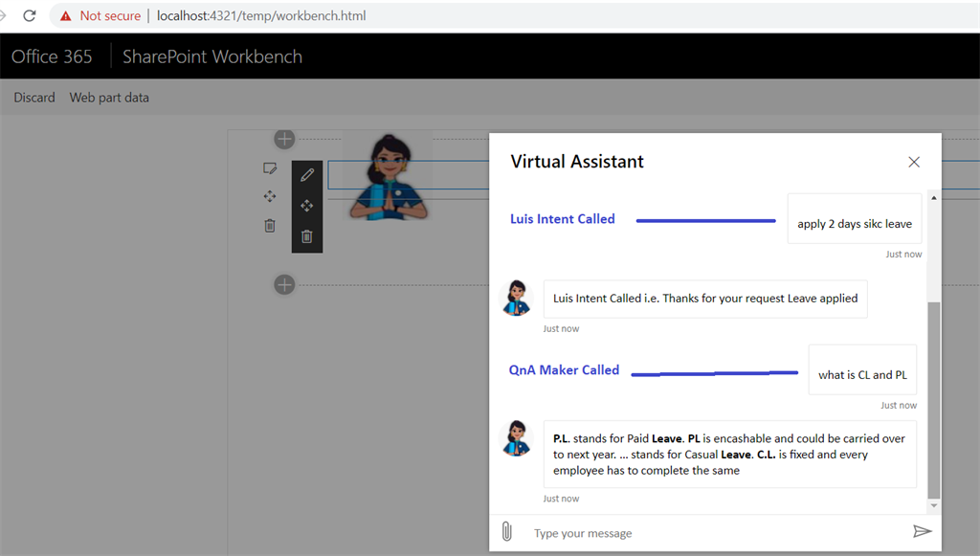Click the move section arrows icon
This screenshot has height=556, width=980.
coord(270,197)
